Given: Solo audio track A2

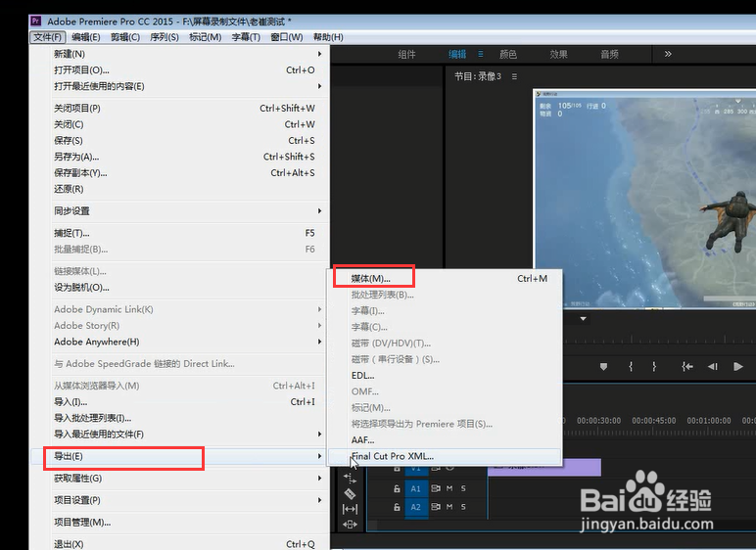Looking at the screenshot, I should click(463, 507).
